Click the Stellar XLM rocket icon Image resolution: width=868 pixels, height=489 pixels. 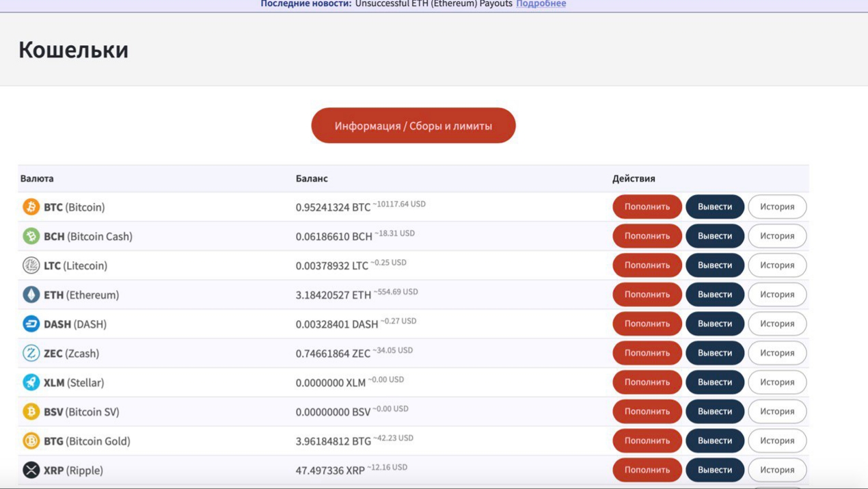tap(31, 382)
